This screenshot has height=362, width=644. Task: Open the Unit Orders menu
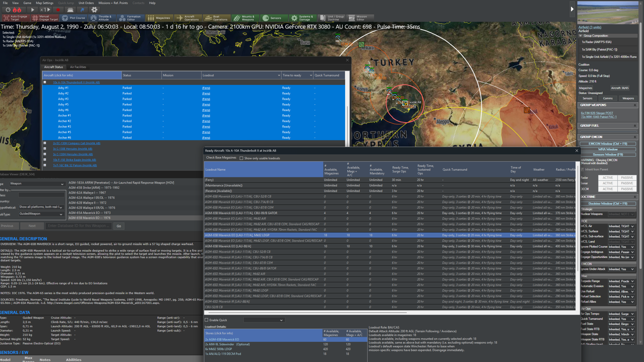point(86,3)
